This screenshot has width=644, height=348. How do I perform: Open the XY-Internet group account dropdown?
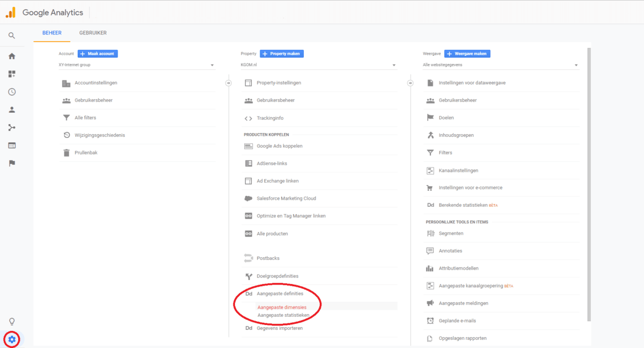[137, 65]
